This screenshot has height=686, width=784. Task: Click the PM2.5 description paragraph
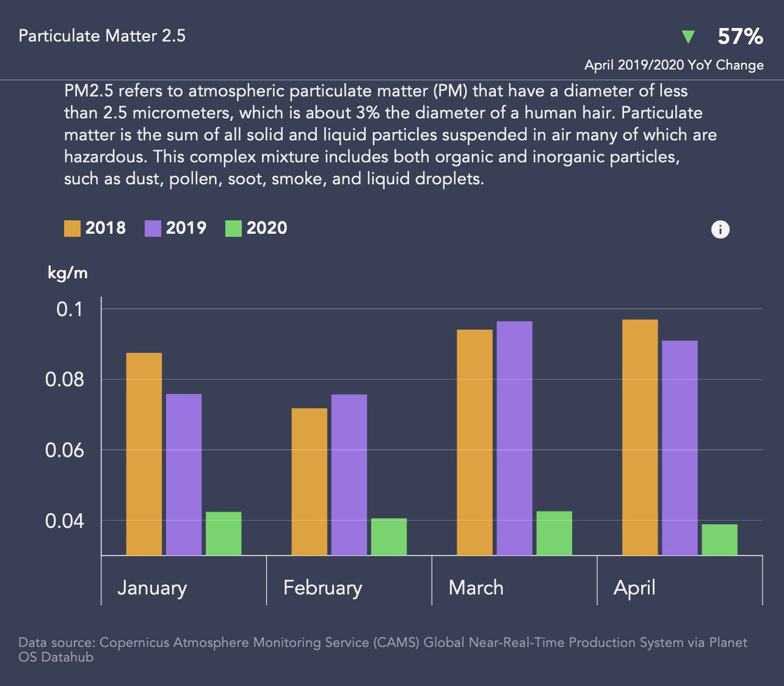[391, 135]
